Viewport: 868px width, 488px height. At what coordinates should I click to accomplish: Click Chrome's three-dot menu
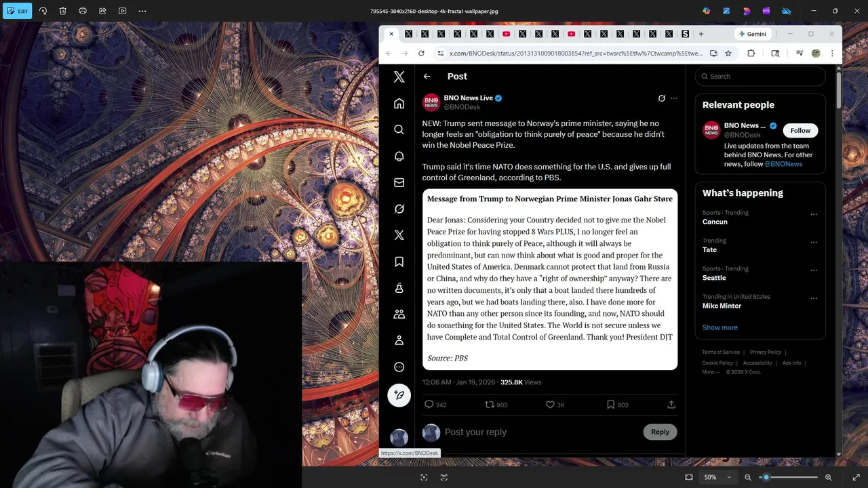(832, 53)
